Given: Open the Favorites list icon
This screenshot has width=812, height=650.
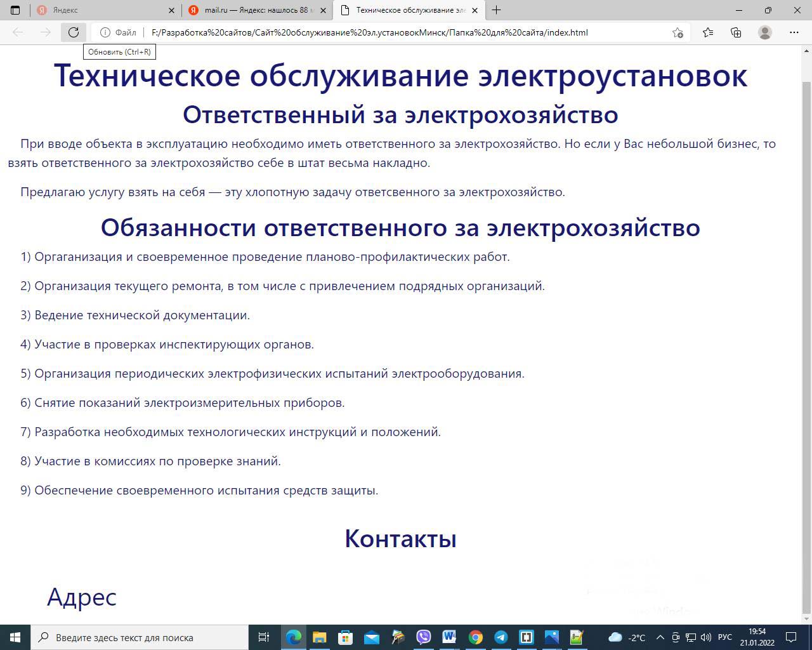Looking at the screenshot, I should (708, 32).
